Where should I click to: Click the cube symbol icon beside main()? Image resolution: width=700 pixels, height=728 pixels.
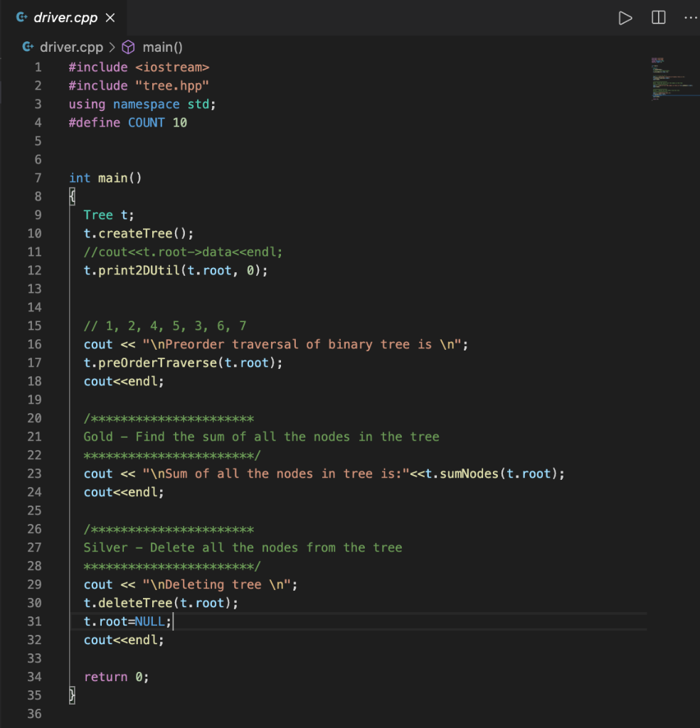point(128,47)
